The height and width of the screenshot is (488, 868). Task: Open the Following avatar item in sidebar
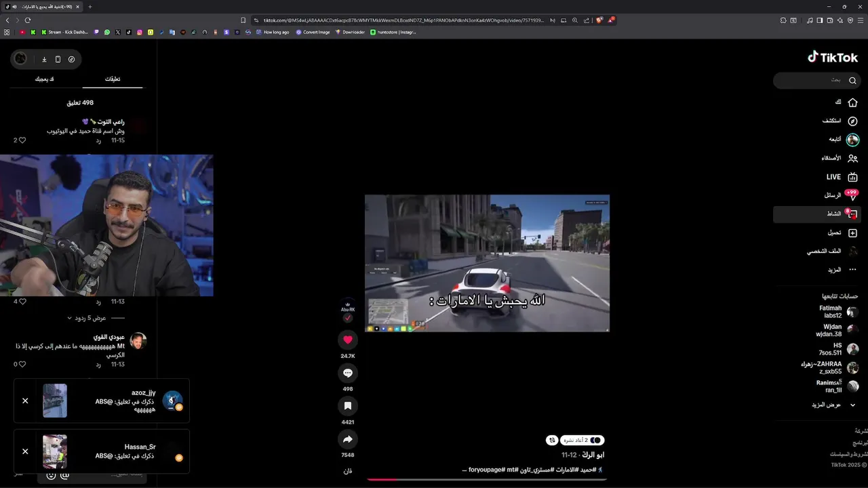(852, 140)
